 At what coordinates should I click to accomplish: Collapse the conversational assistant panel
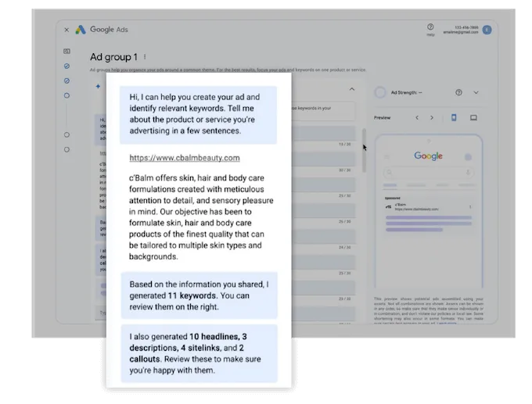pyautogui.click(x=352, y=89)
